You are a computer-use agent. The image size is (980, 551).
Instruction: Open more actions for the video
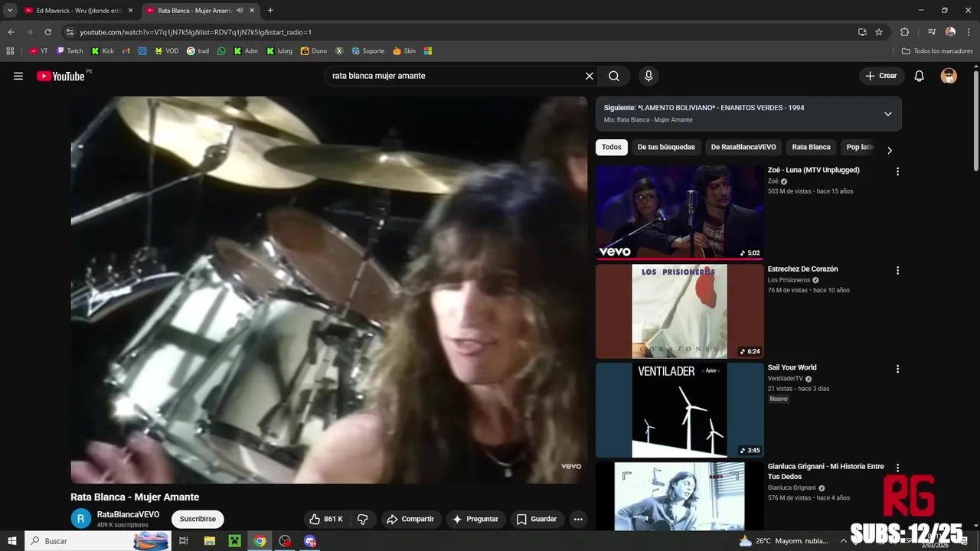pyautogui.click(x=578, y=519)
